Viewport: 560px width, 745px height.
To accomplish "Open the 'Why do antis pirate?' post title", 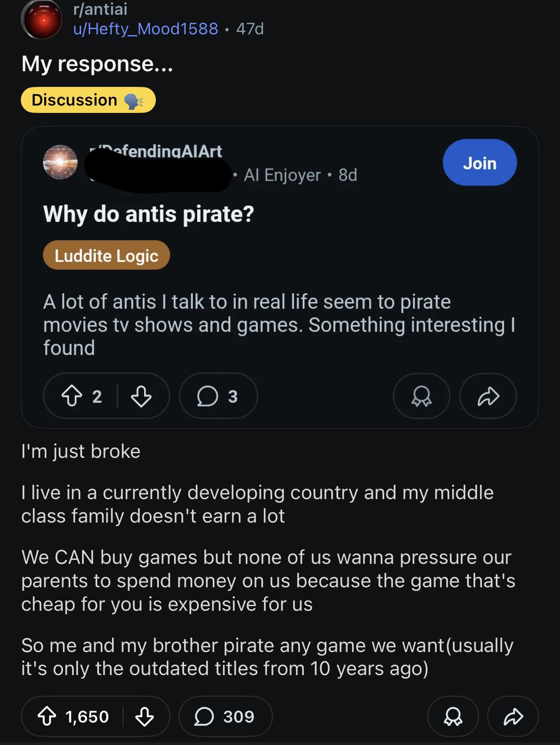I will pyautogui.click(x=148, y=214).
